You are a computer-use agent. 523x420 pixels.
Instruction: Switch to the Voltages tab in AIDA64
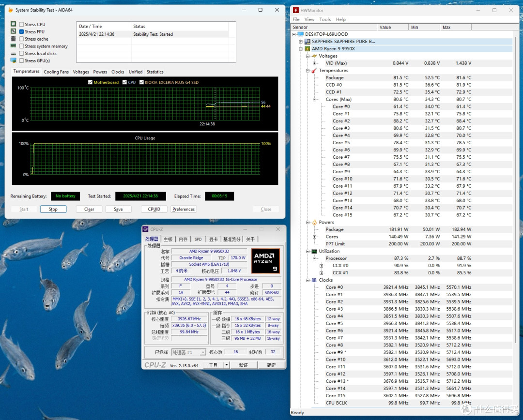click(x=81, y=72)
